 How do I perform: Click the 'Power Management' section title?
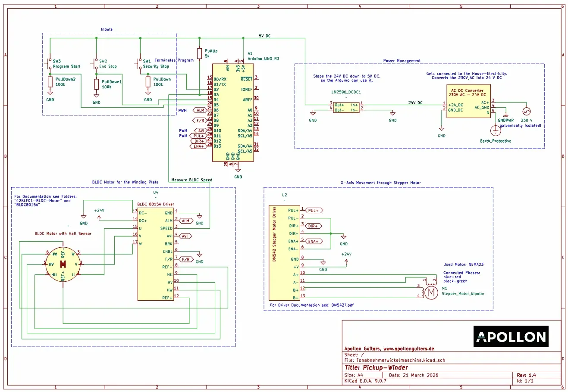(x=402, y=61)
